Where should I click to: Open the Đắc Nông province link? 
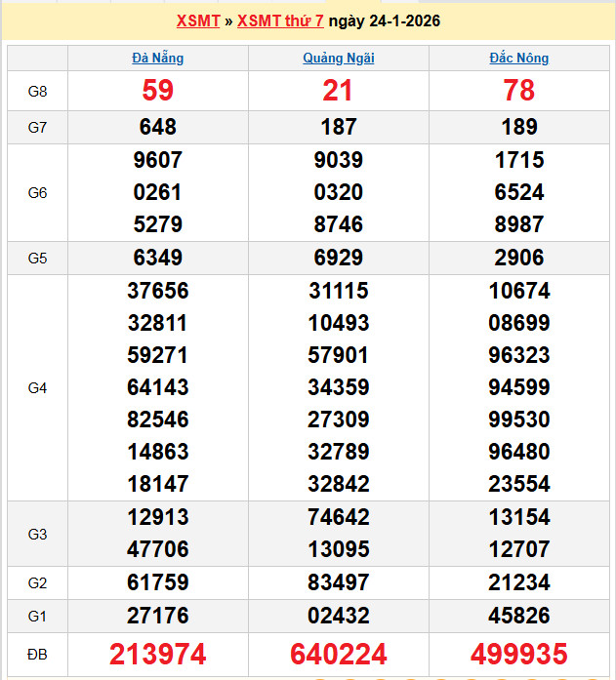519,58
